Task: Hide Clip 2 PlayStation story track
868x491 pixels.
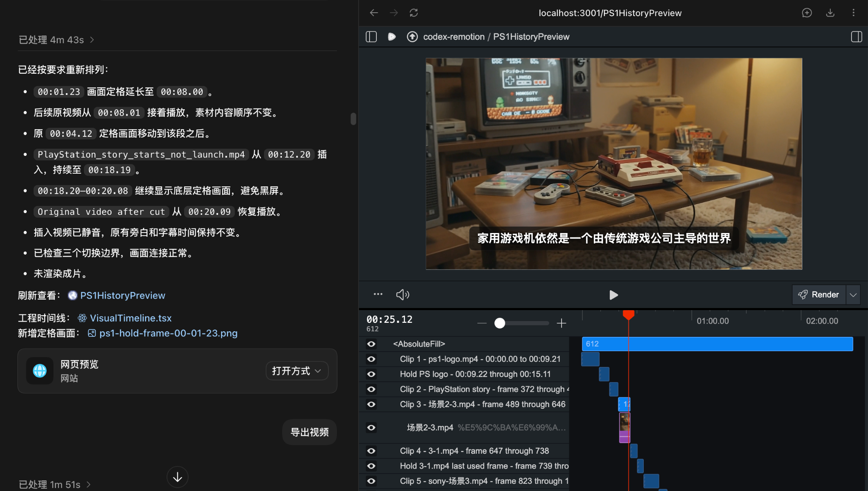Action: click(371, 389)
